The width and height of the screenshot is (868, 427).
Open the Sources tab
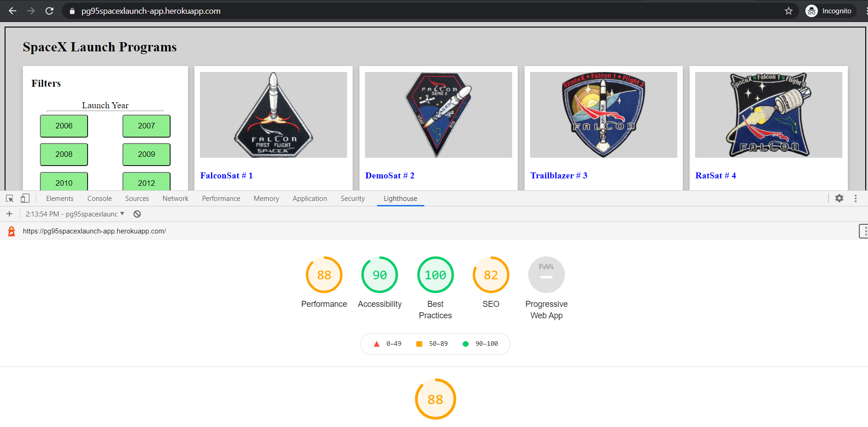(x=137, y=199)
